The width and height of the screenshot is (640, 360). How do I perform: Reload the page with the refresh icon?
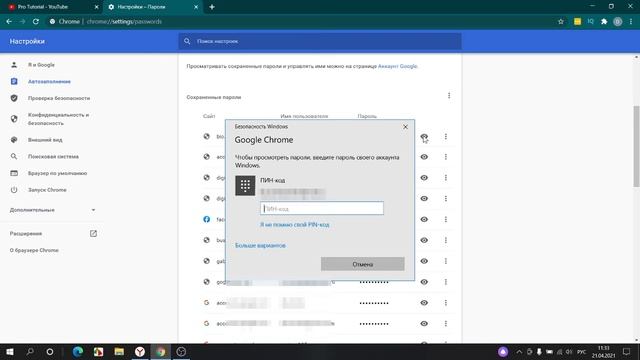(x=36, y=21)
